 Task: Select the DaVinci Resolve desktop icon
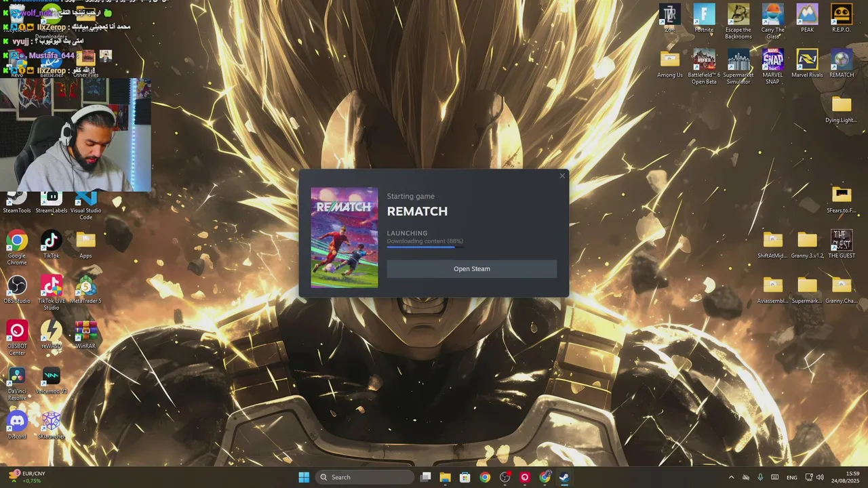(17, 383)
